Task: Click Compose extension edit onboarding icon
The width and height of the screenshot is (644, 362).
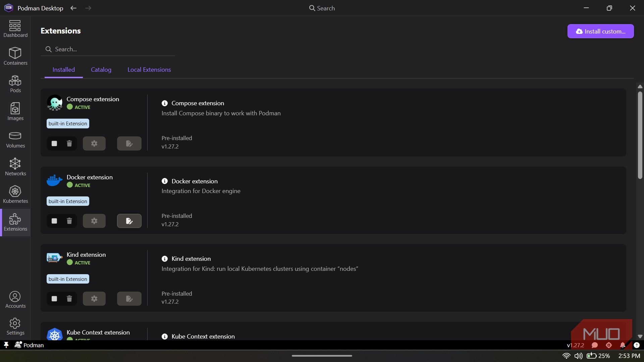Action: click(129, 143)
